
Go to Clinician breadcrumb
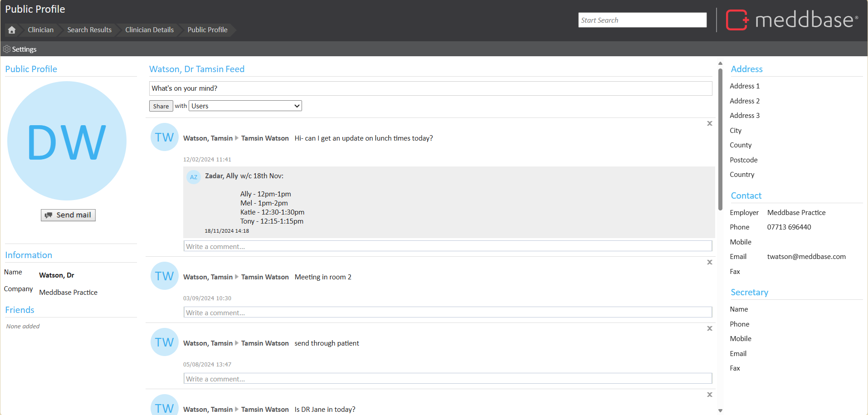40,30
